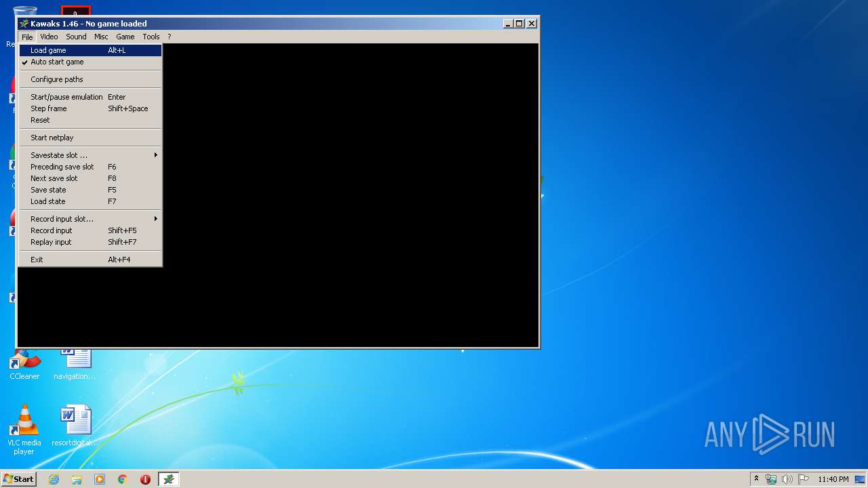Open Windows Explorer folder in taskbar

pos(77,479)
